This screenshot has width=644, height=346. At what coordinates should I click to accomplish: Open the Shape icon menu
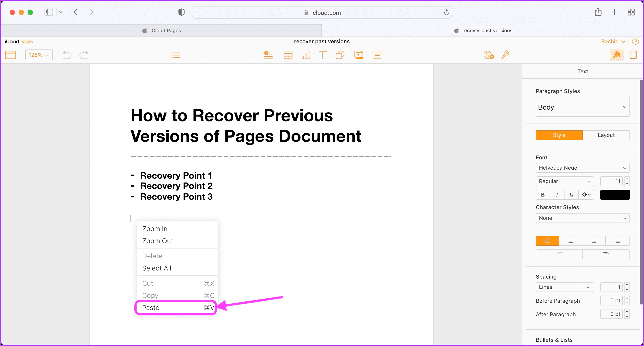point(340,55)
